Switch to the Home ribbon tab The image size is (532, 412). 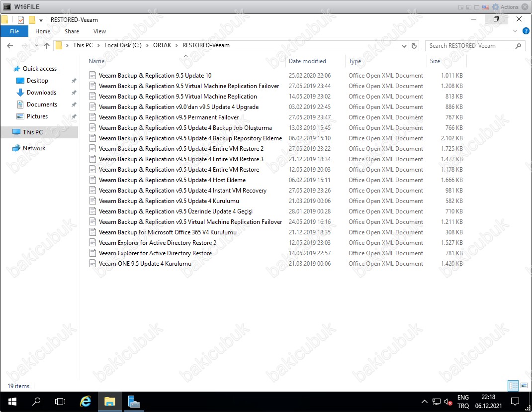(x=43, y=31)
